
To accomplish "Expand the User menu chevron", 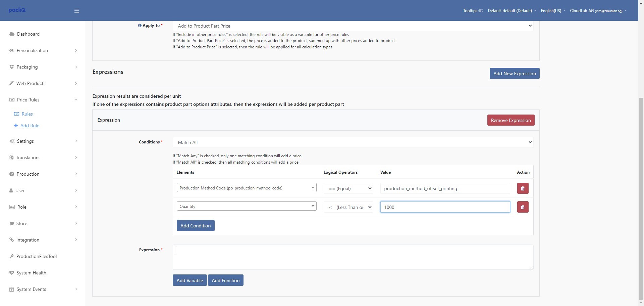I will click(76, 190).
